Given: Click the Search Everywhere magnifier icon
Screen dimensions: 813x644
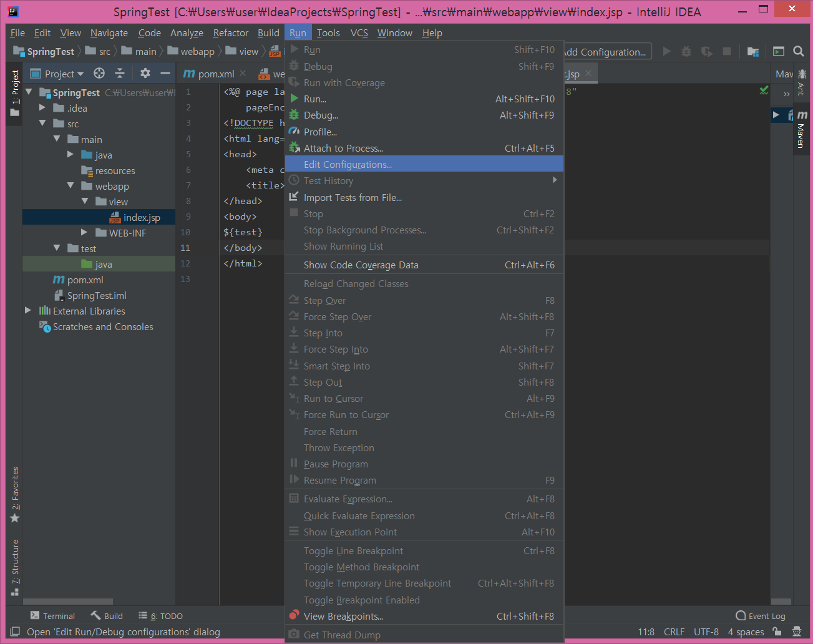Looking at the screenshot, I should point(798,52).
